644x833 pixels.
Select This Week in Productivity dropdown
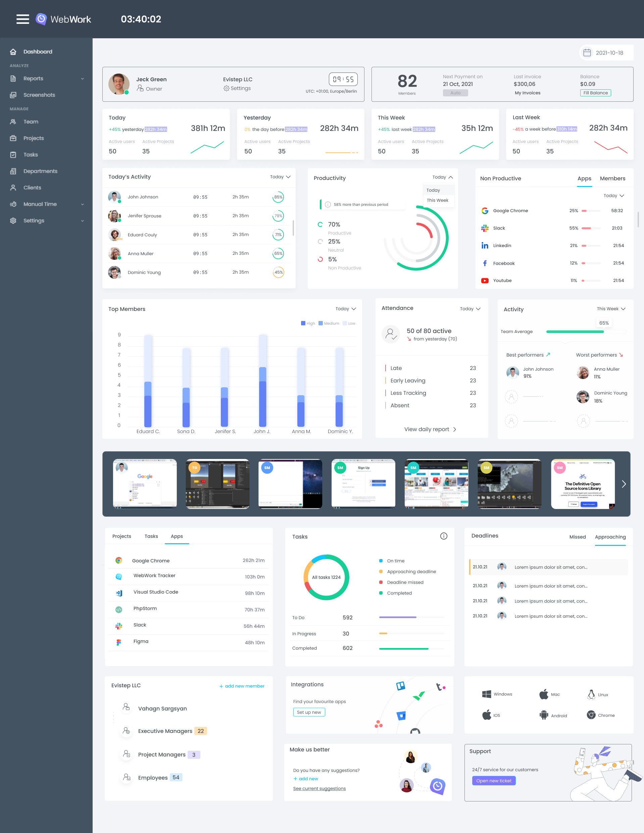click(x=438, y=200)
